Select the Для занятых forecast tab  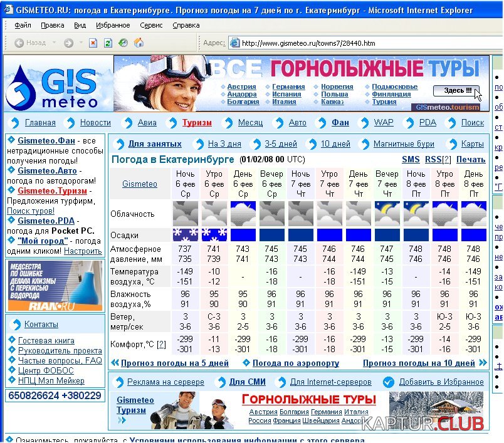click(155, 144)
